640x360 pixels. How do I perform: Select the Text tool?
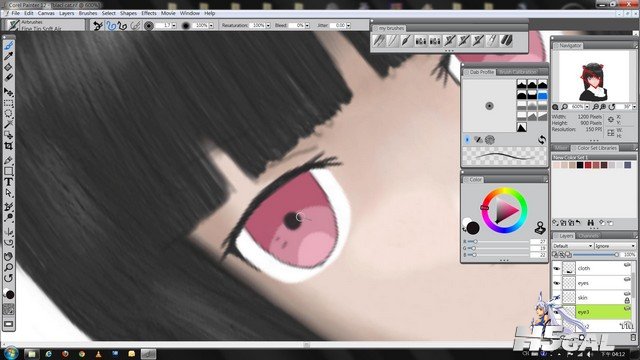point(9,182)
